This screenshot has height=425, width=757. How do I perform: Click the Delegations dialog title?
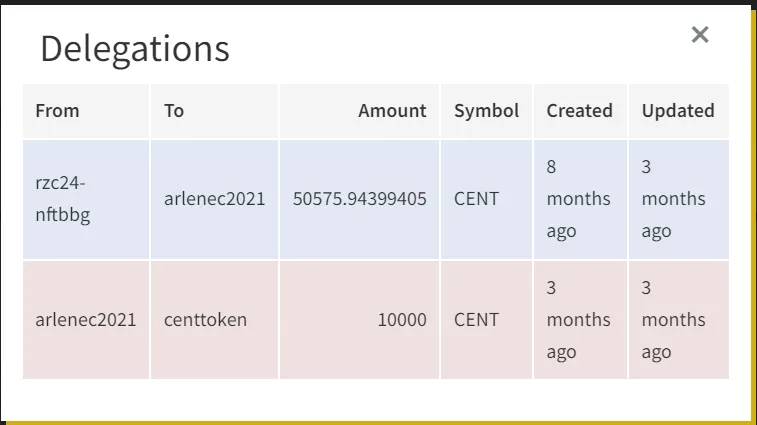click(135, 49)
